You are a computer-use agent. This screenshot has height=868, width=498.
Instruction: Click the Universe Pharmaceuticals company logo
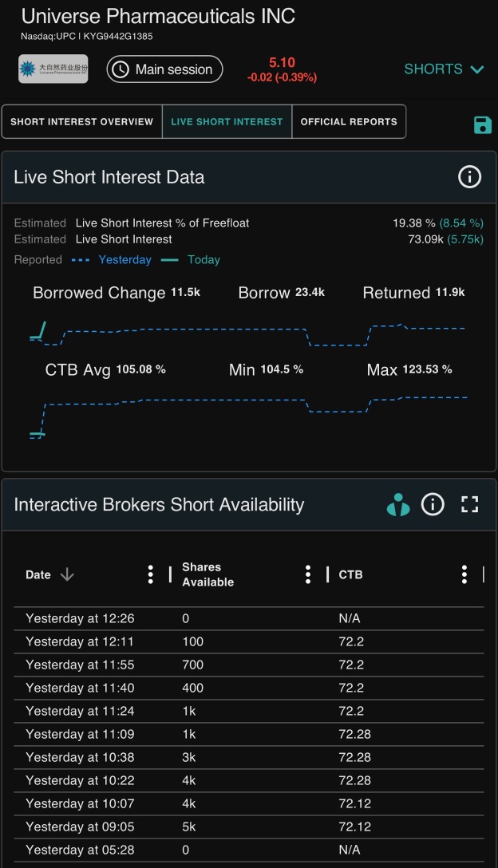(53, 69)
